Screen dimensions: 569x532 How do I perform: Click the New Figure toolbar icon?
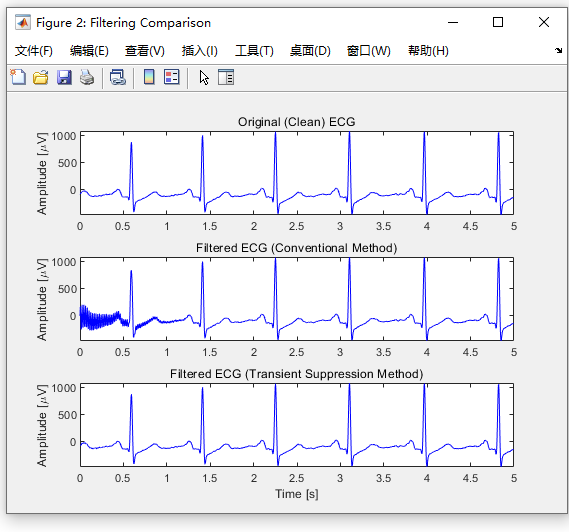18,77
